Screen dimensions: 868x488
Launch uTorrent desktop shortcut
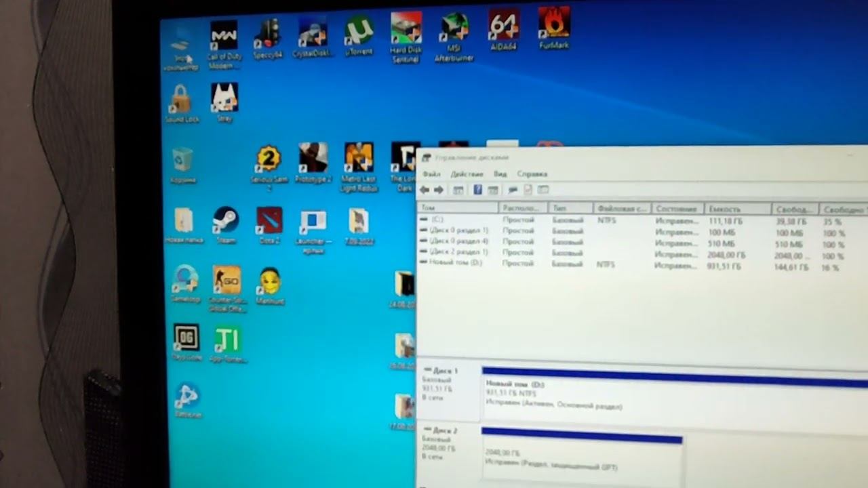click(x=359, y=36)
